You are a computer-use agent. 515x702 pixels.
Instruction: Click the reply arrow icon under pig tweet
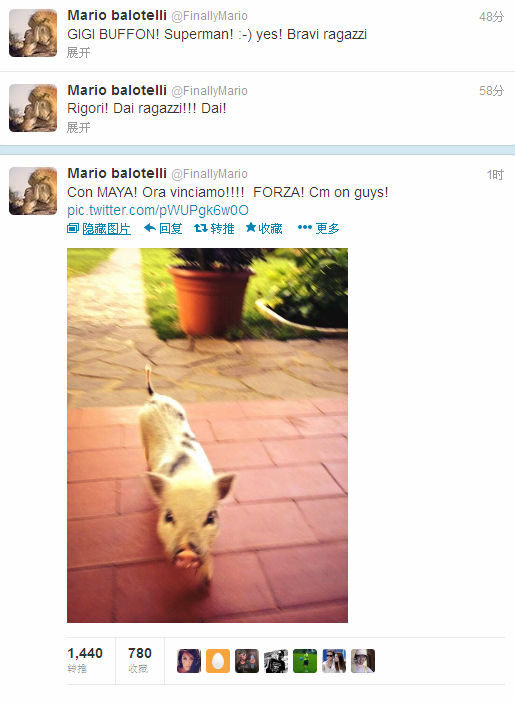click(x=150, y=228)
